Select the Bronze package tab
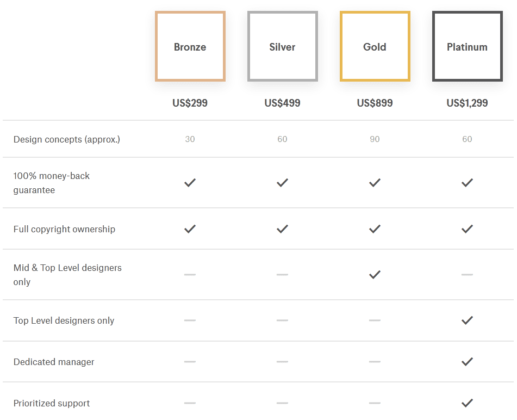The height and width of the screenshot is (420, 517). point(190,46)
